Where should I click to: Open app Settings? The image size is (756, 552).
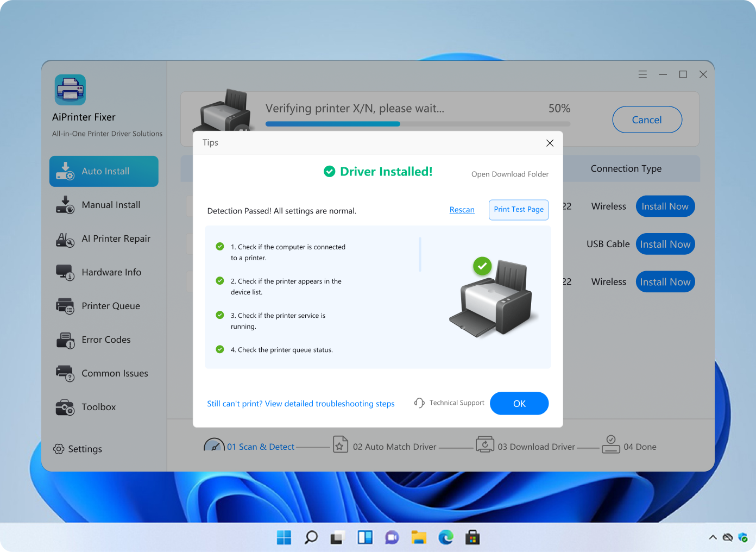(84, 449)
